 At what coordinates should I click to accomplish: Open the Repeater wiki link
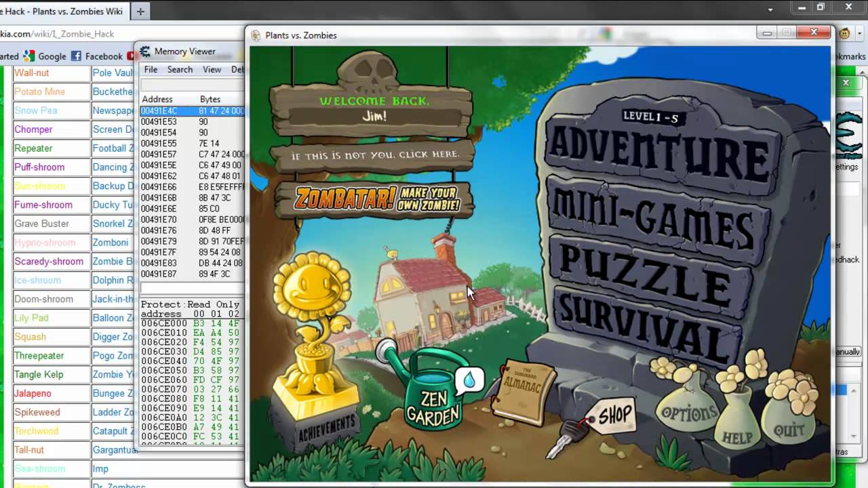click(x=33, y=148)
